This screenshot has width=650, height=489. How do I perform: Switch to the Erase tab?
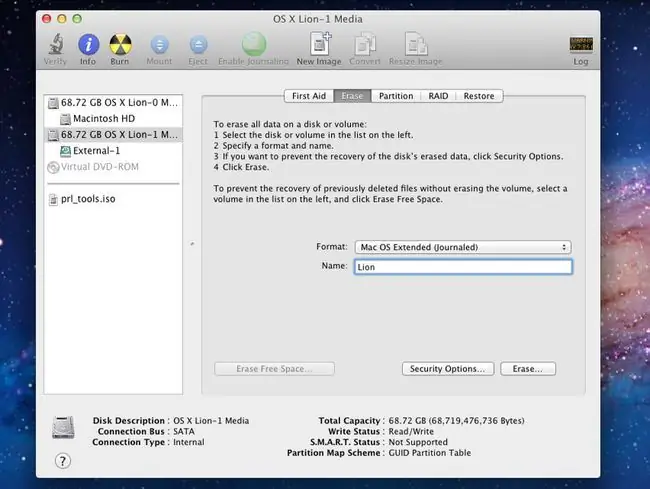(x=352, y=96)
